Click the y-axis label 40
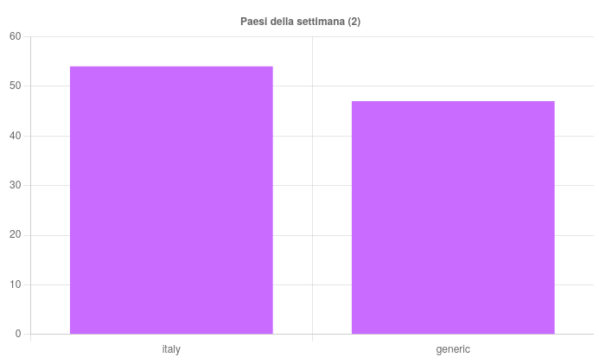599x364 pixels. (x=16, y=136)
